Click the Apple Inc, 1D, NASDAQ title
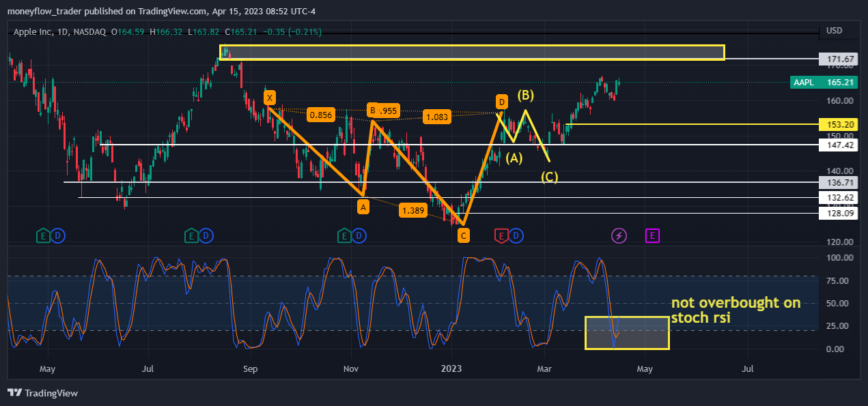The image size is (868, 406). pyautogui.click(x=61, y=32)
